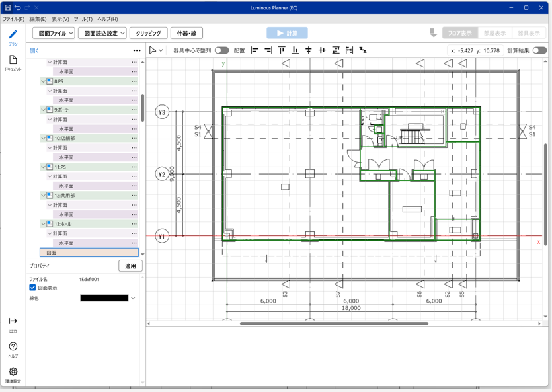Click the 適用 button
This screenshot has height=392, width=552.
tap(130, 266)
